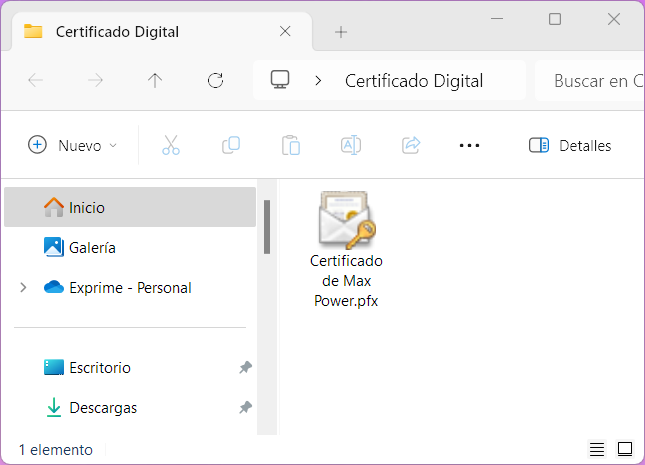Click the Rename icon in toolbar
Image resolution: width=645 pixels, height=465 pixels.
[351, 145]
